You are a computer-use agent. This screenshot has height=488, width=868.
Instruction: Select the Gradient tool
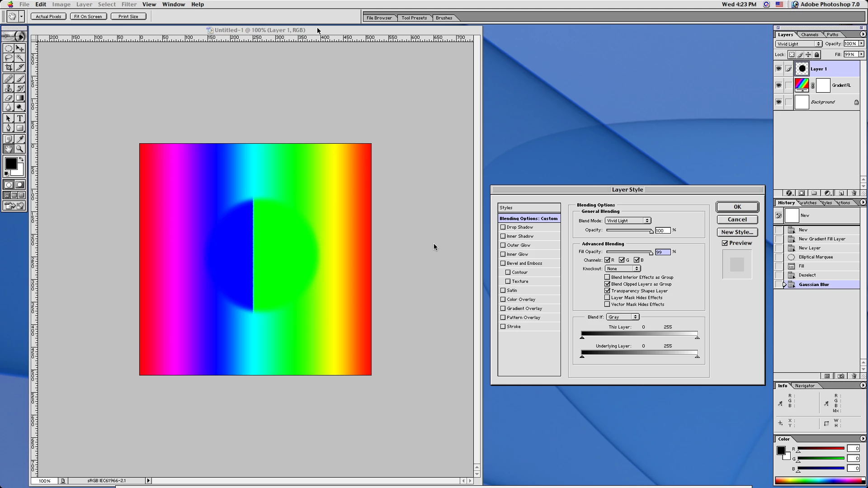20,98
